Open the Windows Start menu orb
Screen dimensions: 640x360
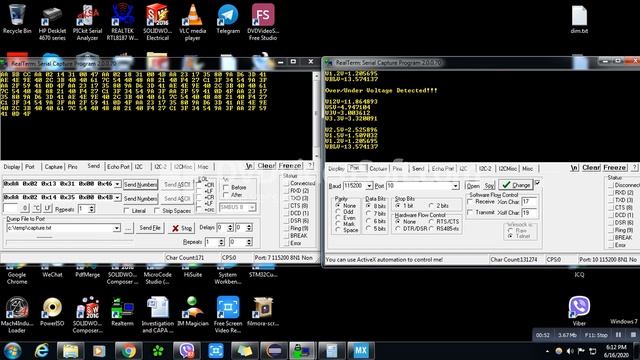point(13,351)
